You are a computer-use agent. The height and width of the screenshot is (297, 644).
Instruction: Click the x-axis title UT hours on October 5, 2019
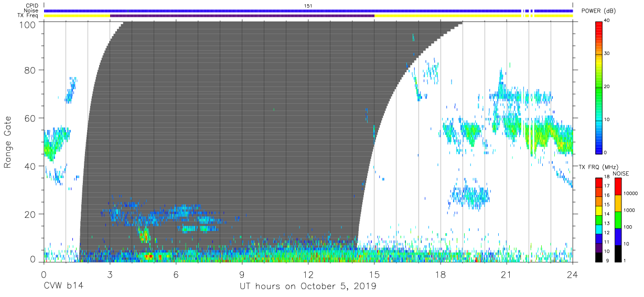click(x=308, y=287)
